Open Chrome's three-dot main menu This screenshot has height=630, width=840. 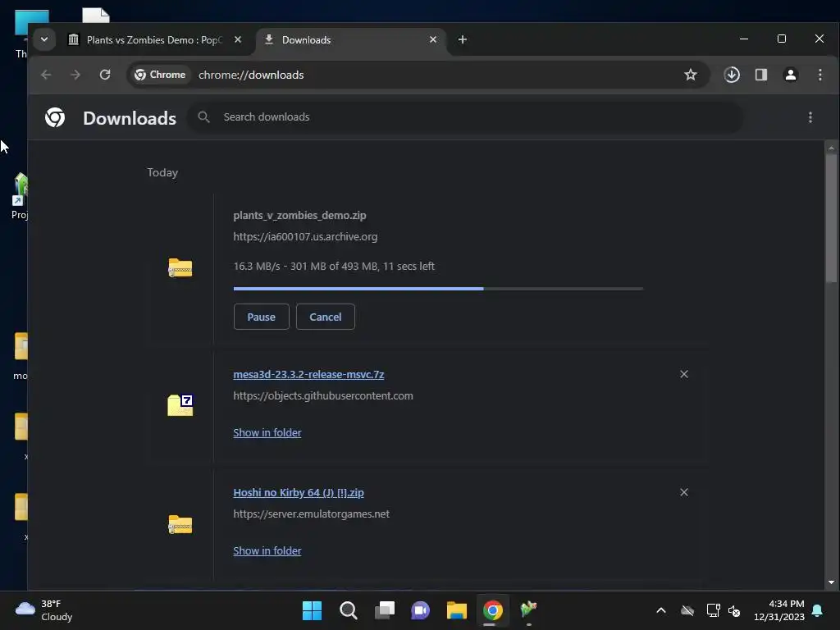click(x=820, y=75)
